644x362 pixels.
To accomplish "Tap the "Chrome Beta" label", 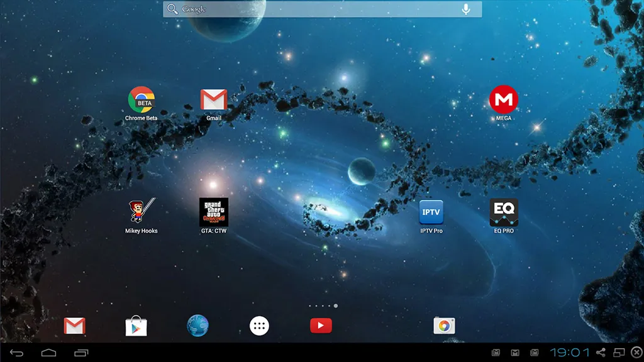I will tap(142, 118).
